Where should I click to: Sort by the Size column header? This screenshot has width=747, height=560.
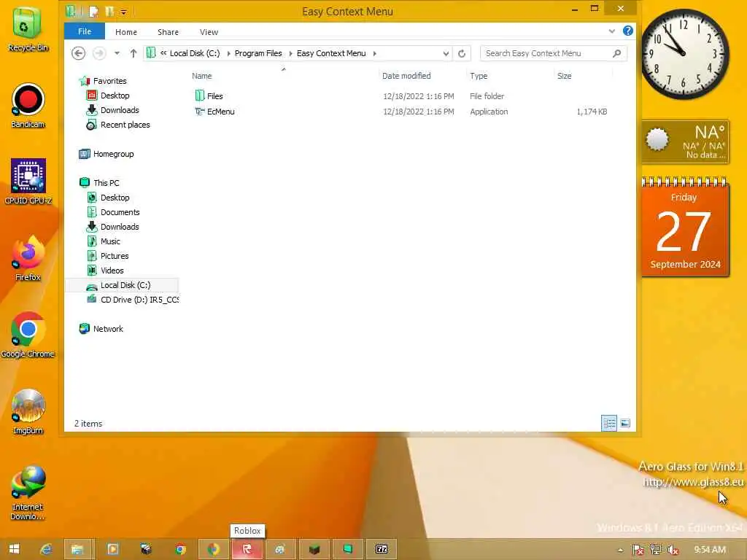click(x=564, y=76)
